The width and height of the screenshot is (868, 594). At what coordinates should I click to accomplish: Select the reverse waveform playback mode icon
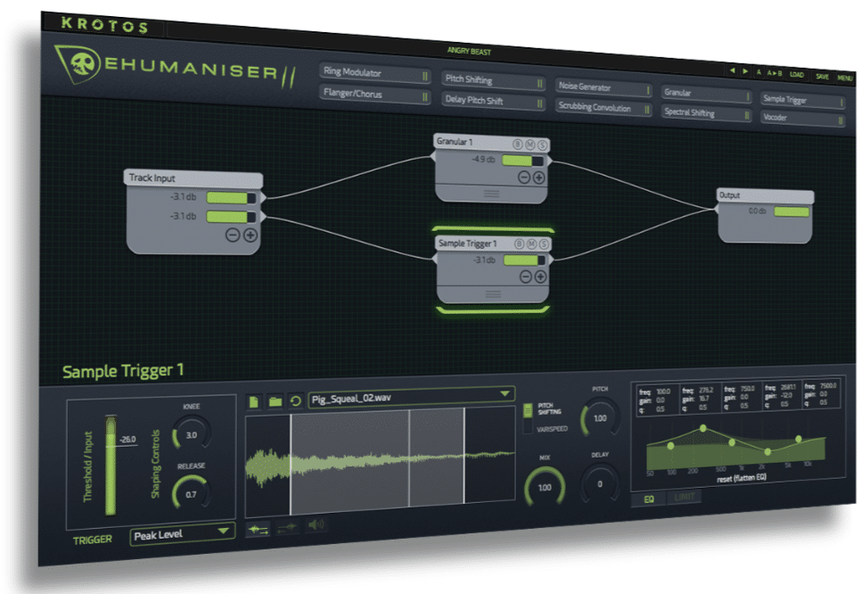[x=286, y=527]
